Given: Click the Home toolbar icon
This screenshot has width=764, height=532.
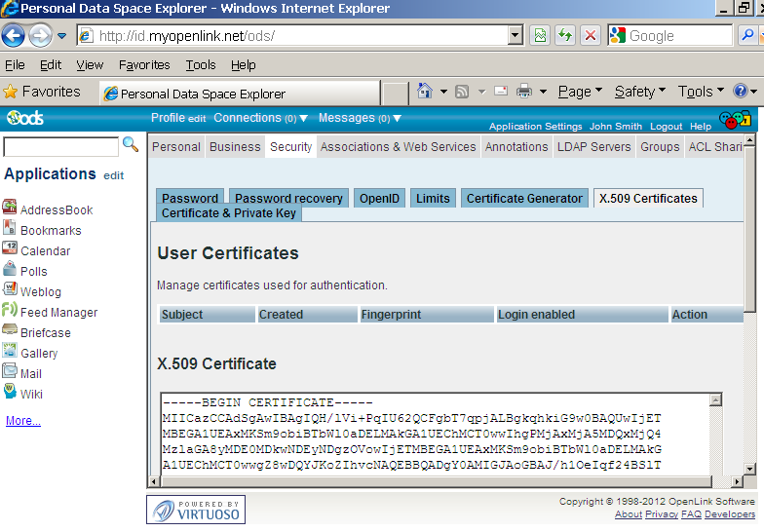Looking at the screenshot, I should (425, 92).
